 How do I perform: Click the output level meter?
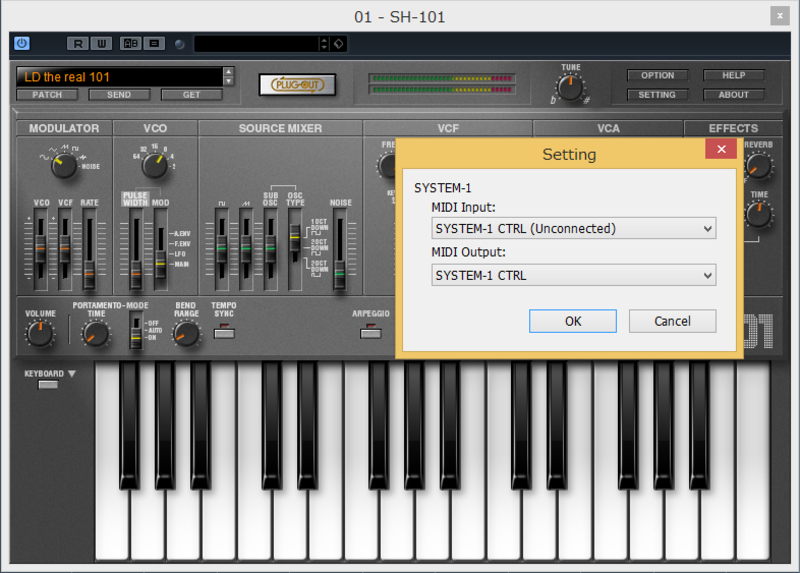point(442,84)
